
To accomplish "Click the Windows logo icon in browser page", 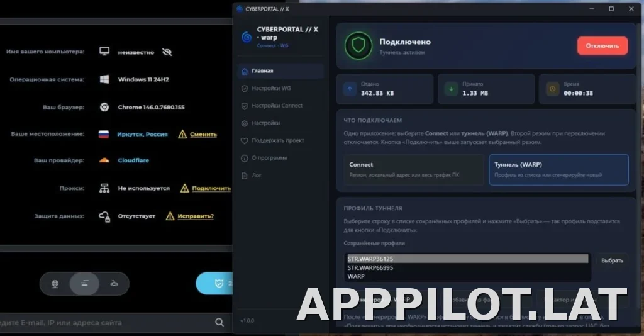I will point(104,79).
